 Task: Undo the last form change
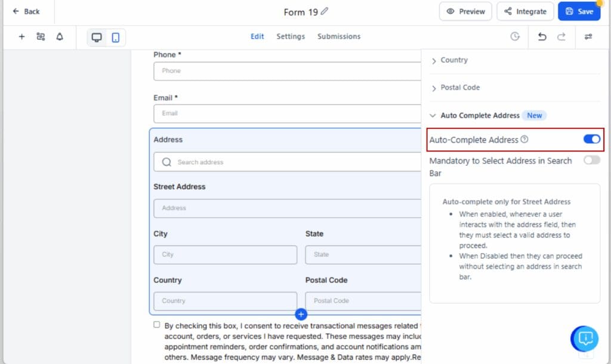(x=542, y=36)
